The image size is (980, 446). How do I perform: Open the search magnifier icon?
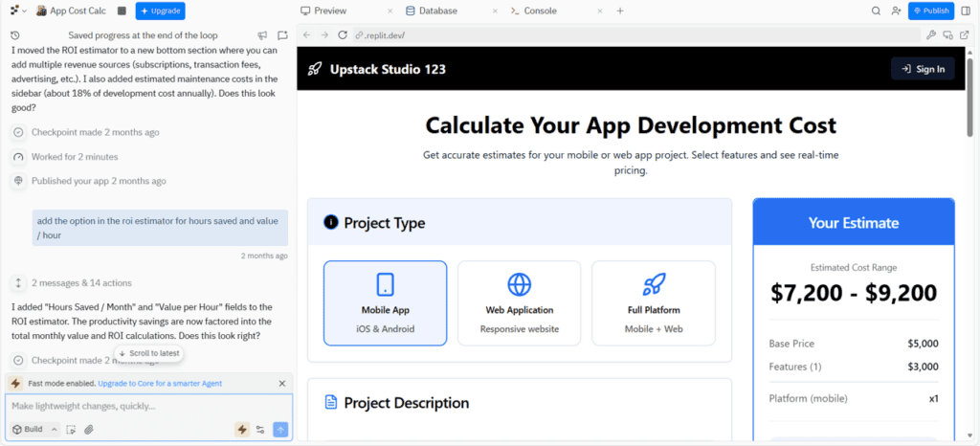[x=877, y=11]
